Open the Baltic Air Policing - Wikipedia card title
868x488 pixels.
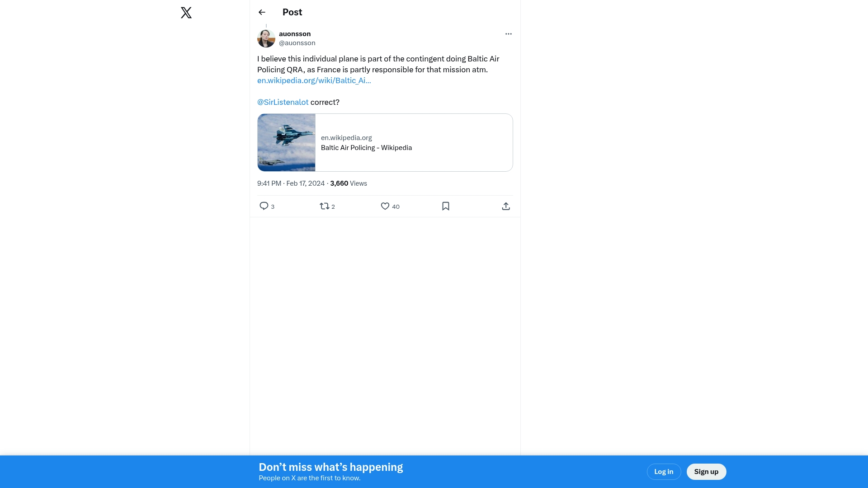click(366, 148)
